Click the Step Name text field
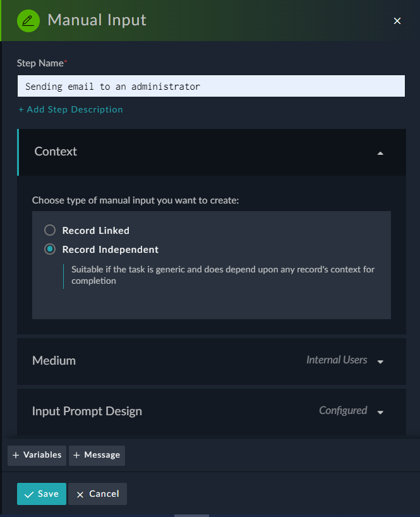420x517 pixels. [212, 85]
